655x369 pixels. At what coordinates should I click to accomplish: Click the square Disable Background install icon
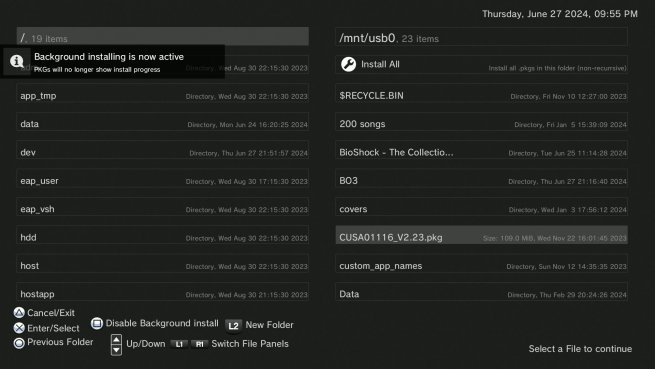pos(97,323)
